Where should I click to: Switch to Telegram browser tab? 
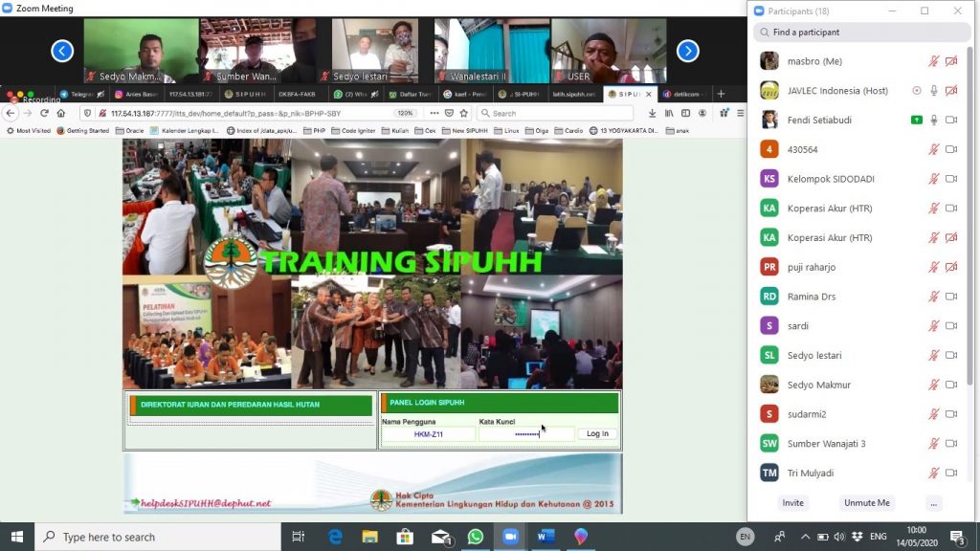click(82, 95)
